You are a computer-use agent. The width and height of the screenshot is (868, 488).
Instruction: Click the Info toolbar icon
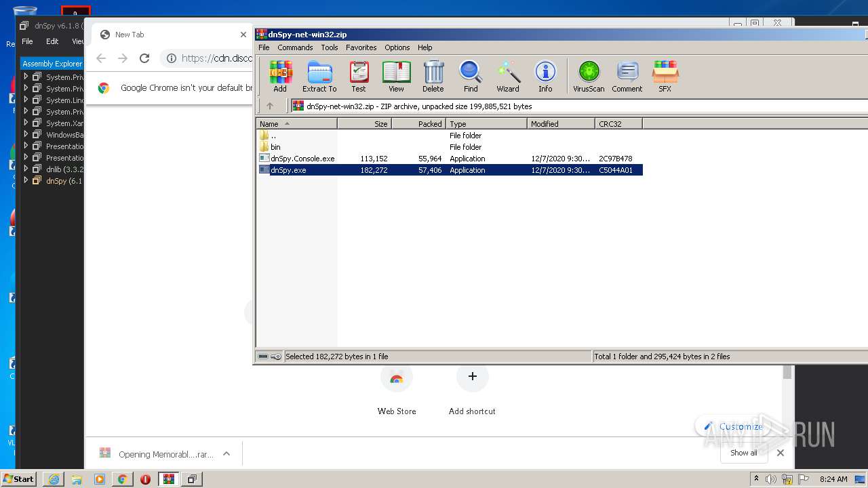[x=545, y=76]
